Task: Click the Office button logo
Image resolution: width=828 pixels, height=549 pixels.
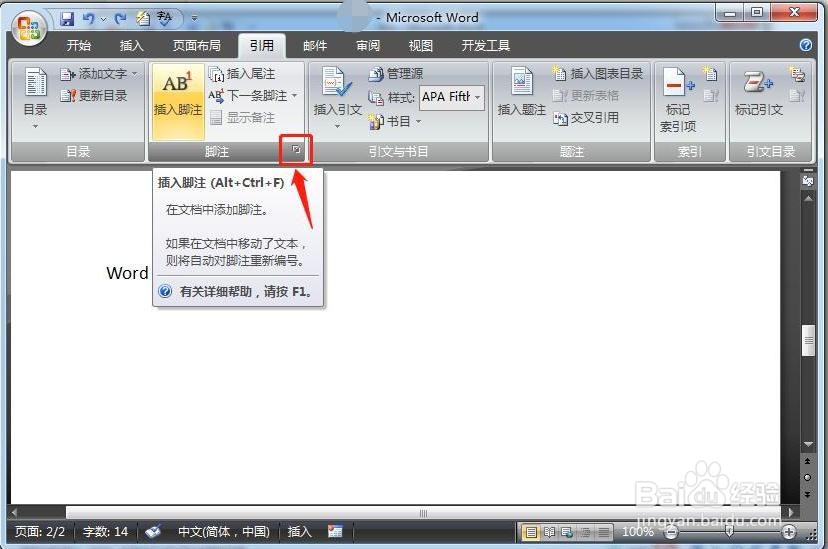Action: coord(29,29)
